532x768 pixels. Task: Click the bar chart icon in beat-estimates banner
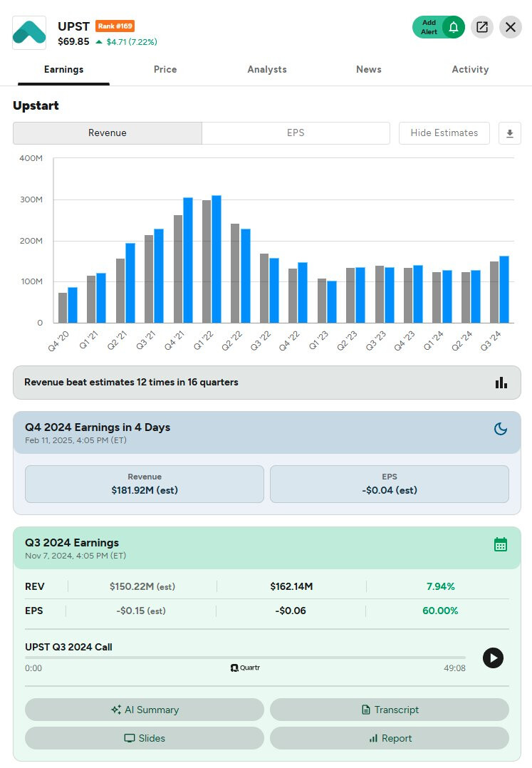click(x=501, y=383)
